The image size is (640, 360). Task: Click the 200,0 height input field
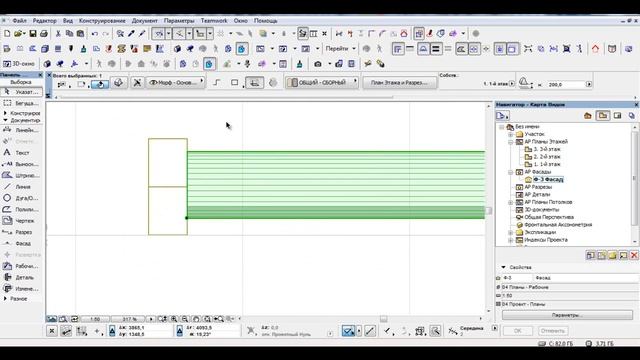point(567,84)
